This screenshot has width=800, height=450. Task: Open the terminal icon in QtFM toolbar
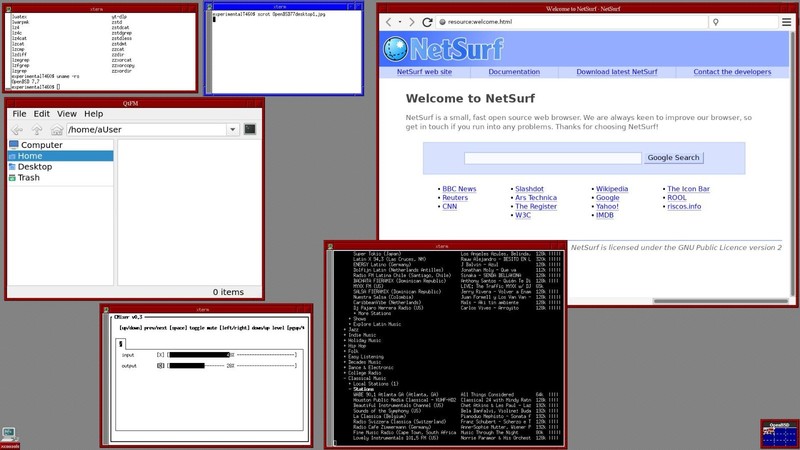249,129
